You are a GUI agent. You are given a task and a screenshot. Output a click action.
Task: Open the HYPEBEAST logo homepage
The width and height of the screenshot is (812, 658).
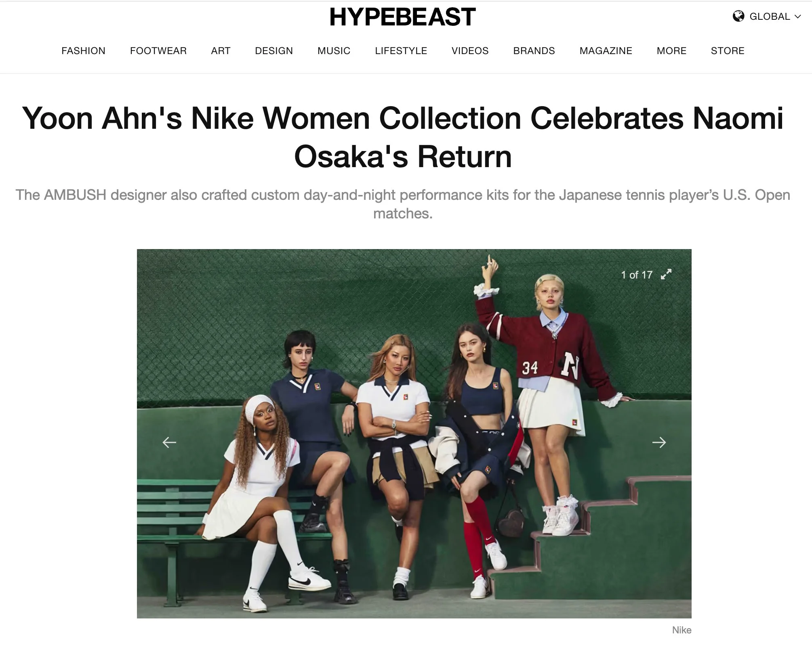[402, 17]
